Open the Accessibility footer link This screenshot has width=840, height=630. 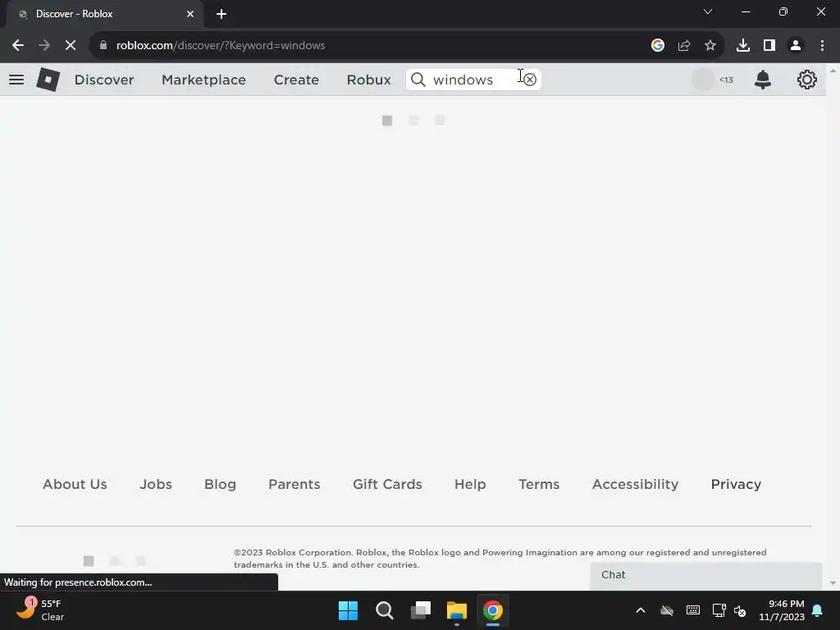pyautogui.click(x=636, y=484)
